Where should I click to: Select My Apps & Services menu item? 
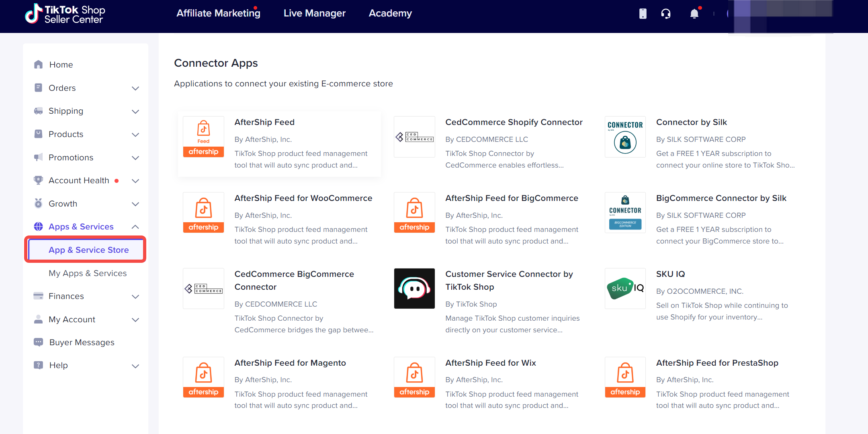88,273
